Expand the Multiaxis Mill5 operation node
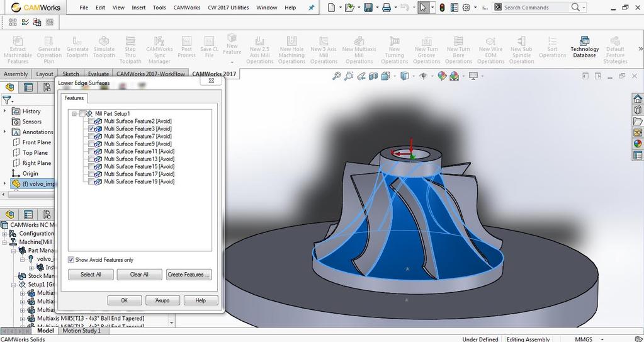Screen dimensions: 644x342 (x=23, y=319)
